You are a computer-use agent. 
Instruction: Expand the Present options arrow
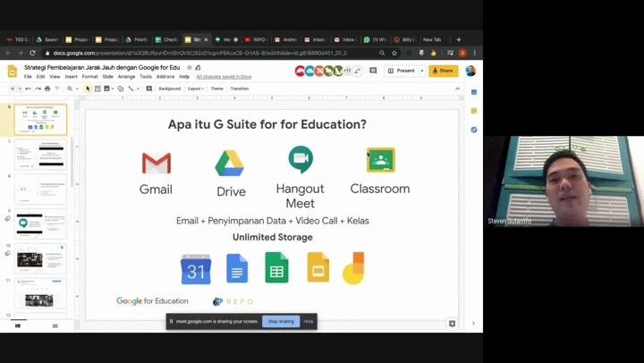422,71
